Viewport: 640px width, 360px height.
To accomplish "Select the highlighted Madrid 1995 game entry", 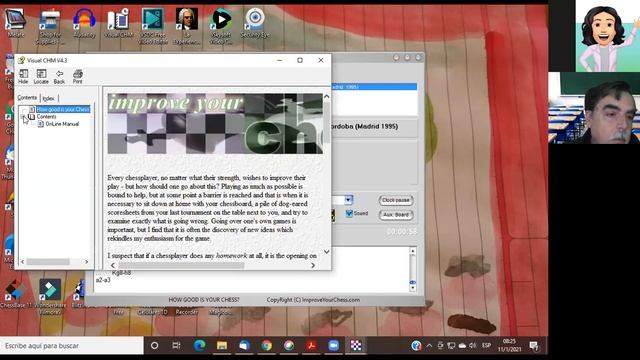I will coord(374,87).
